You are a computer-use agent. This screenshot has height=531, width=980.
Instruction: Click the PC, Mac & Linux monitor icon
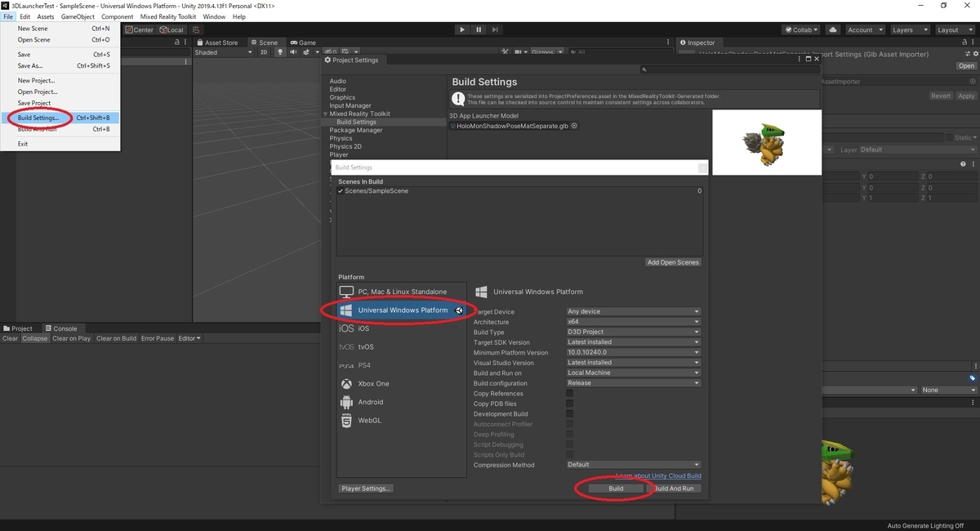tap(346, 292)
